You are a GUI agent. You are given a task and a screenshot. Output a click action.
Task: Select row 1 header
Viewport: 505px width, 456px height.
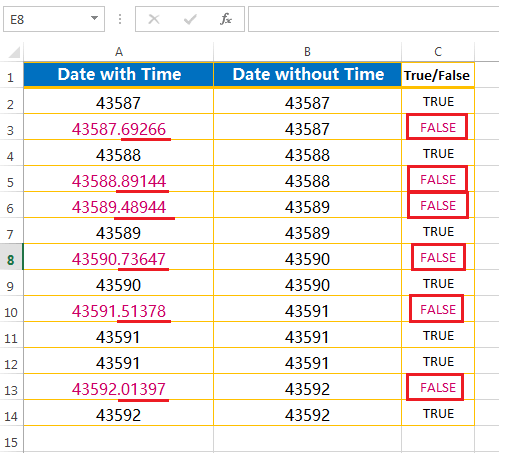pos(11,75)
